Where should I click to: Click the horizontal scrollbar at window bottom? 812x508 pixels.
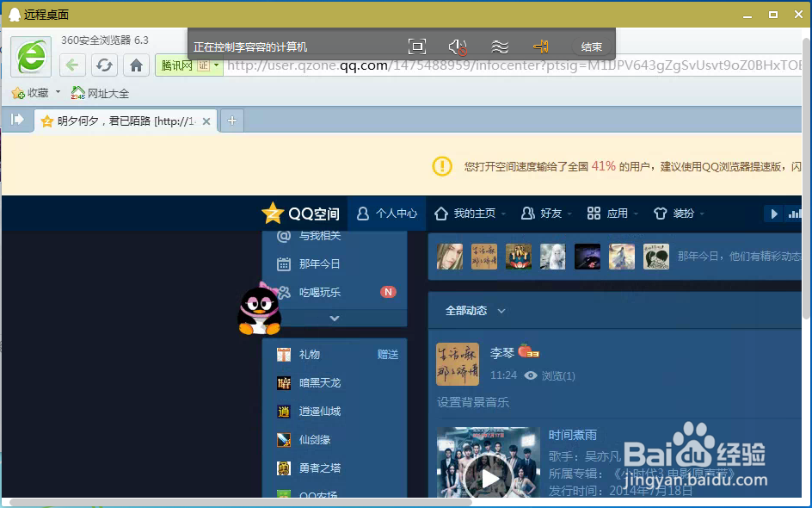(x=241, y=502)
